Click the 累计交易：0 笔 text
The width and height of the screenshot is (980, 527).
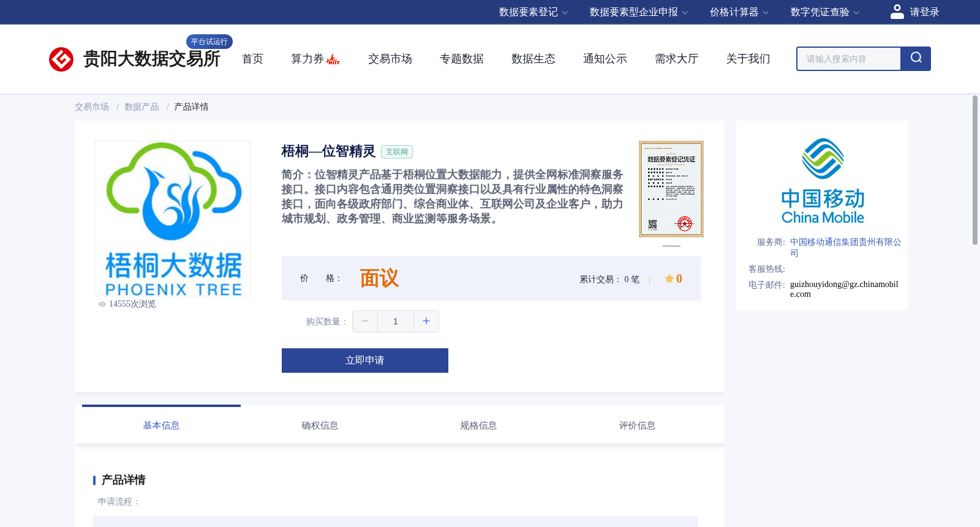[609, 279]
